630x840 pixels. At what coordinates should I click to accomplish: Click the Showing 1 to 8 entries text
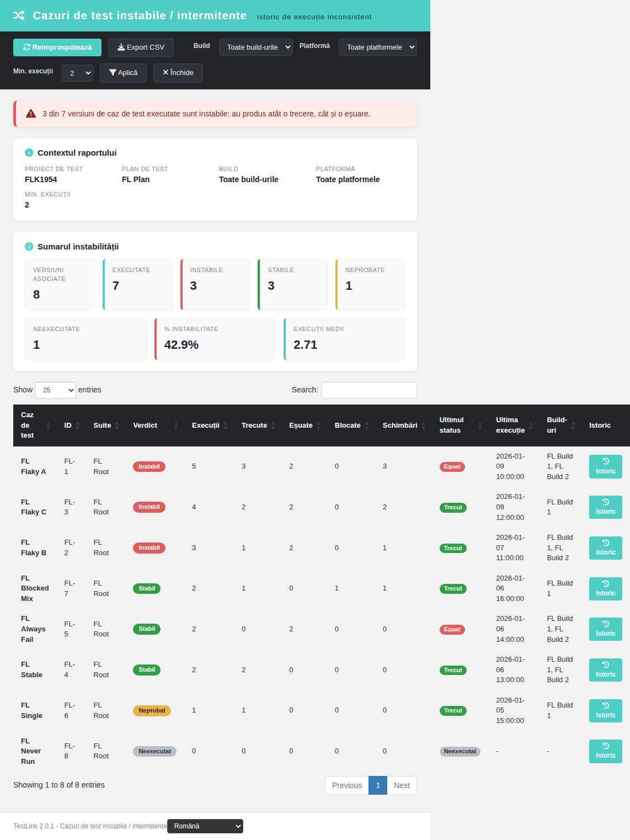click(59, 785)
